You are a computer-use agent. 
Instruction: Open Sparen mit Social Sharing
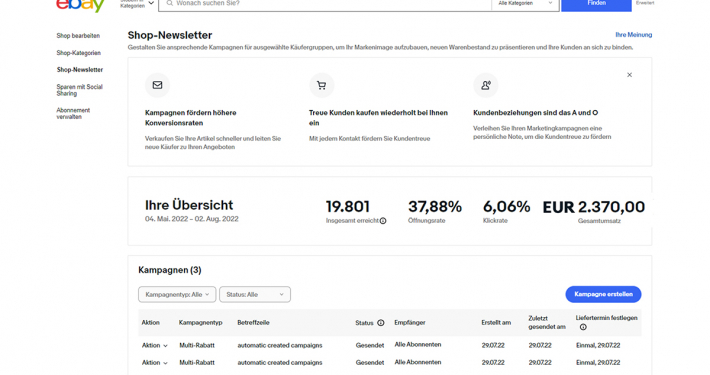coord(80,90)
